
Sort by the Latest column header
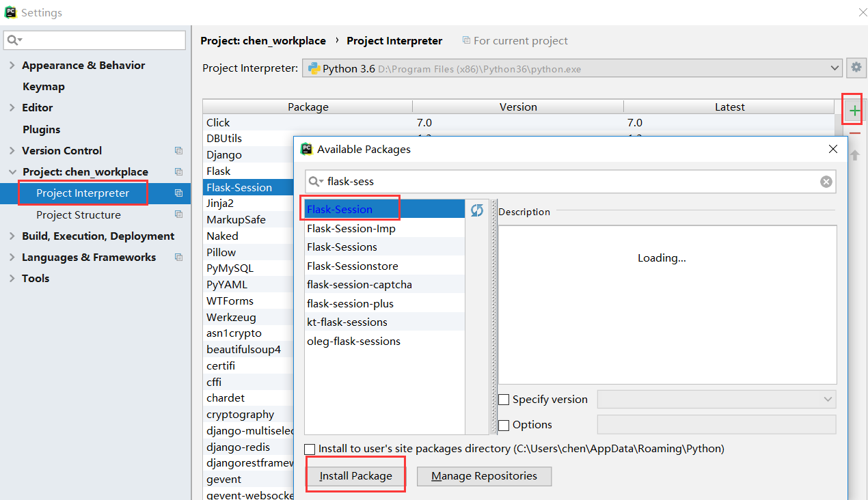[x=729, y=107]
